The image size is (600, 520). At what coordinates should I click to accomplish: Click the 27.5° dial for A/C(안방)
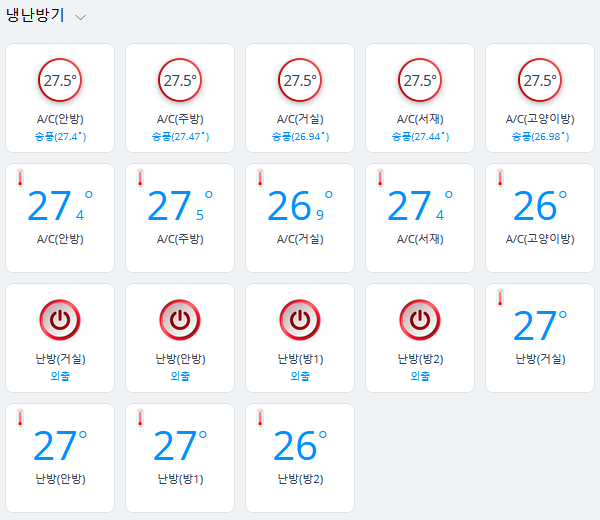click(x=60, y=80)
